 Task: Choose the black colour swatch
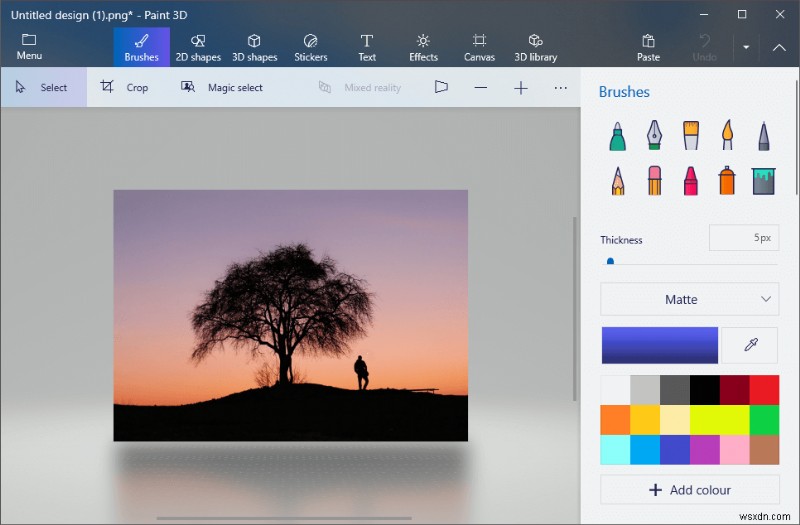(705, 390)
